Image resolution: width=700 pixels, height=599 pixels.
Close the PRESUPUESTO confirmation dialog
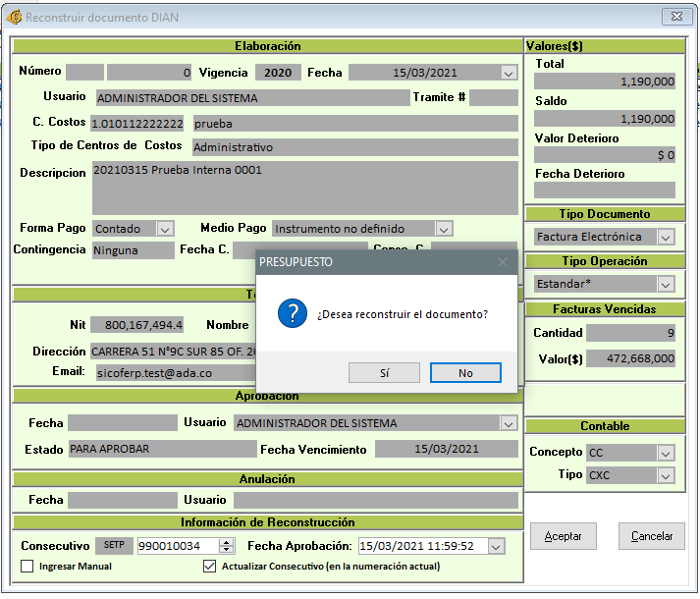[503, 262]
